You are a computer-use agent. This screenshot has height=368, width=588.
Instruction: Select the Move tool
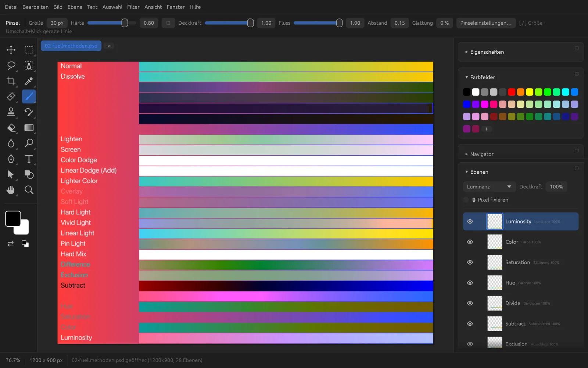click(x=11, y=50)
